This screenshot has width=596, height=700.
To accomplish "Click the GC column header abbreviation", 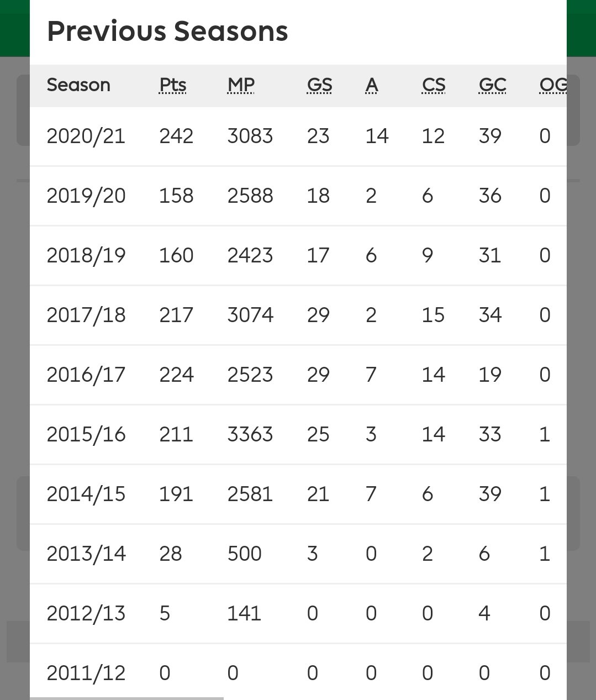I will 493,85.
